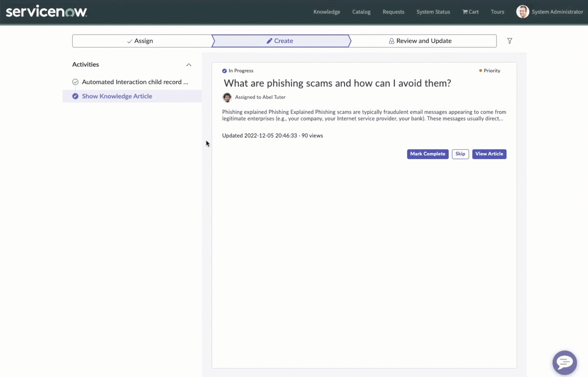Image resolution: width=588 pixels, height=377 pixels.
Task: Click the View Article button
Action: tap(489, 154)
